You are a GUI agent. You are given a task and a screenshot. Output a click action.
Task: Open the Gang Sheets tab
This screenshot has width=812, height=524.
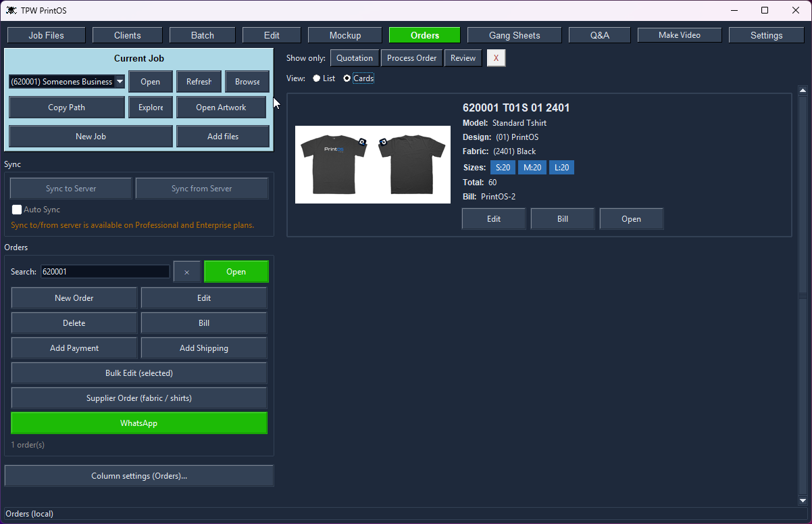[x=515, y=35]
